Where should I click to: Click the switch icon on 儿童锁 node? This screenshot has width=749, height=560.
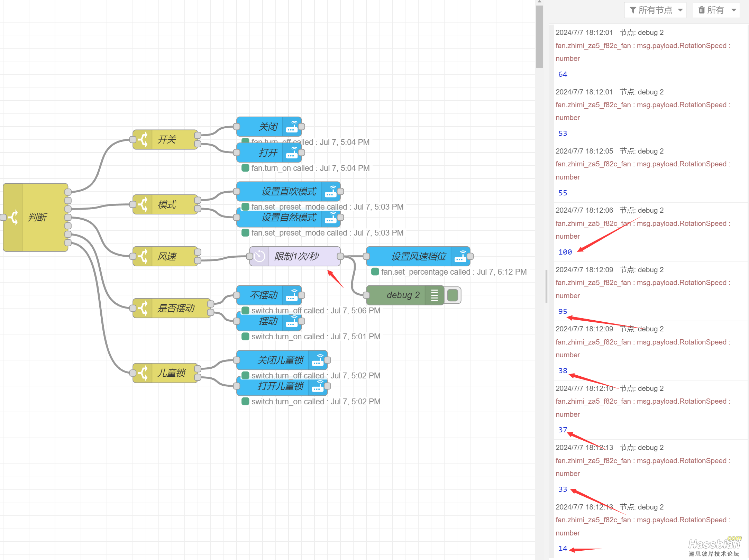[x=143, y=373]
